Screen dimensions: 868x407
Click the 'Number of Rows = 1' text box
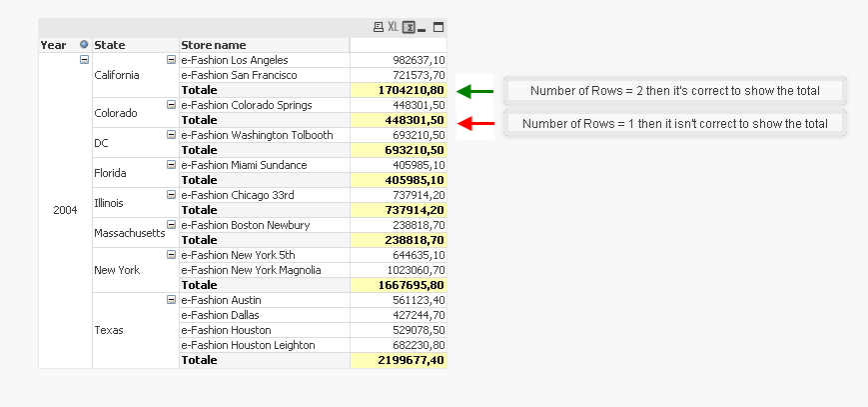(674, 123)
